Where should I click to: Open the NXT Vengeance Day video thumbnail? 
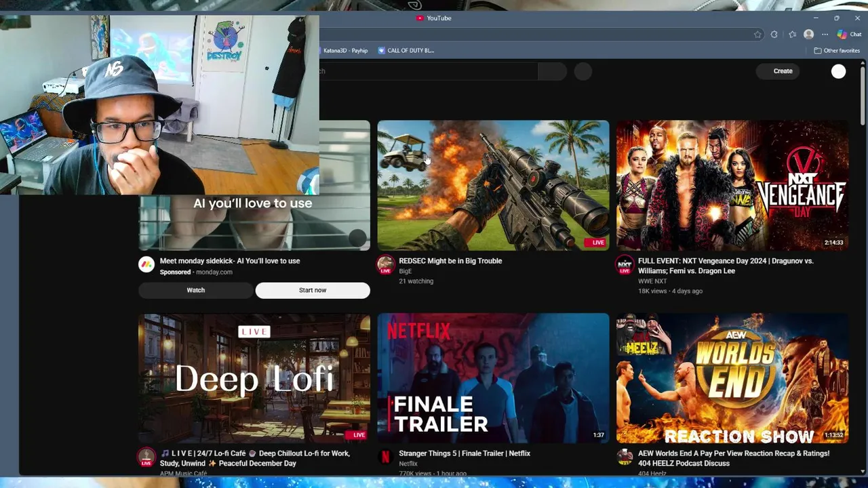click(x=732, y=185)
